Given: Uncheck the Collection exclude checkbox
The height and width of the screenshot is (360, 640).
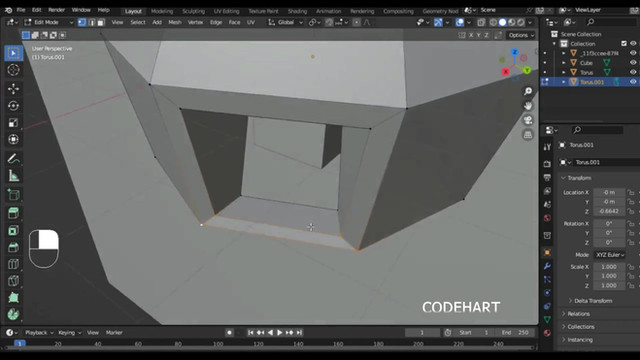Looking at the screenshot, I should click(624, 43).
